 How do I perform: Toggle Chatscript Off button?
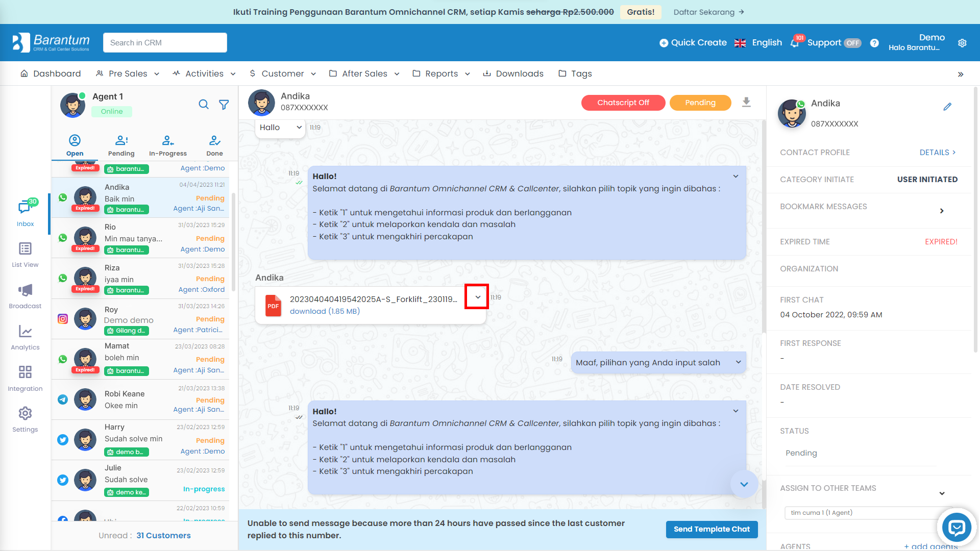623,103
